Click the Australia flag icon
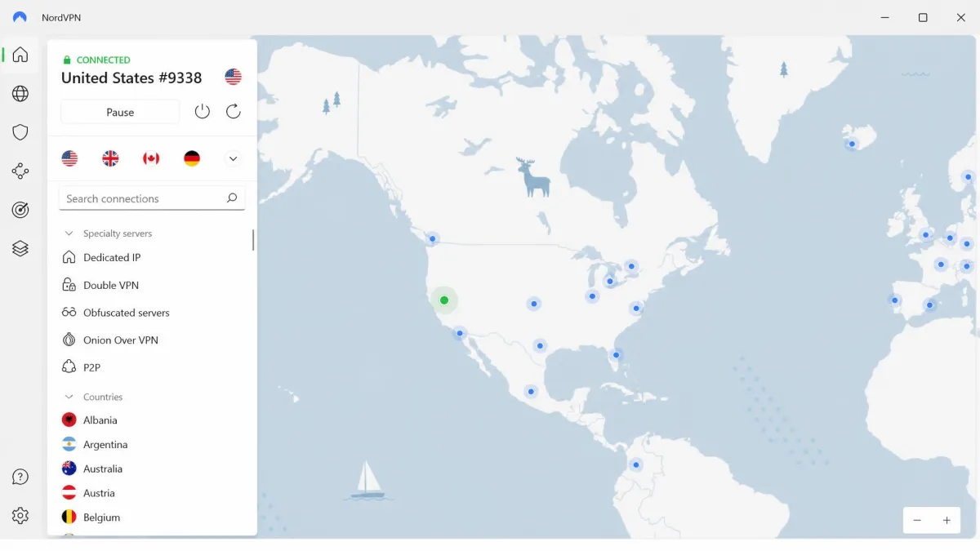This screenshot has height=551, width=980. pos(69,469)
